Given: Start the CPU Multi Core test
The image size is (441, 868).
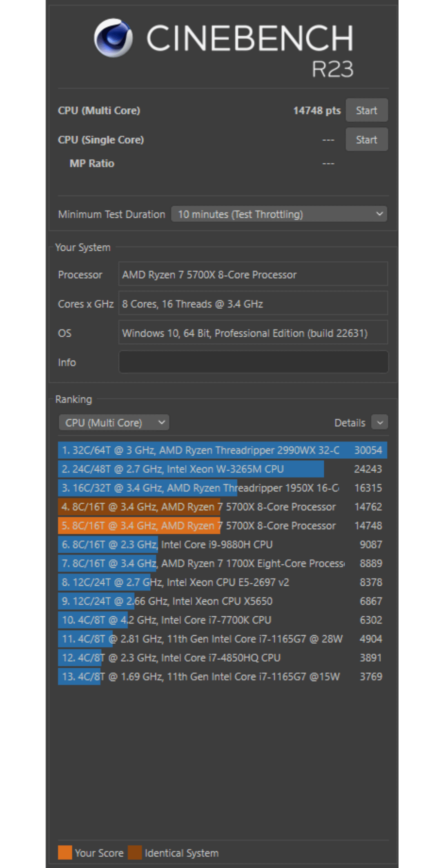Looking at the screenshot, I should click(x=366, y=110).
